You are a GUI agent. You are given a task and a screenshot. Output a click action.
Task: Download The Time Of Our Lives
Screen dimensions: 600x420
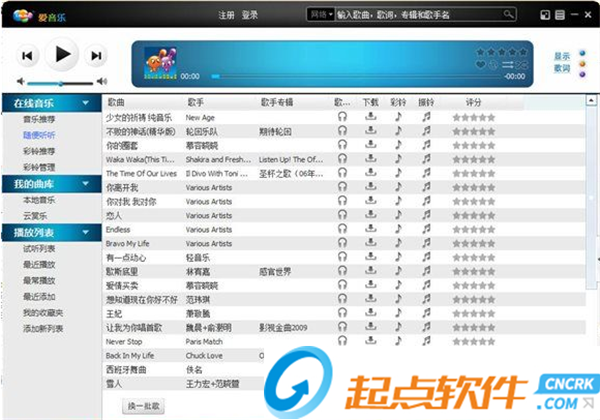[370, 173]
